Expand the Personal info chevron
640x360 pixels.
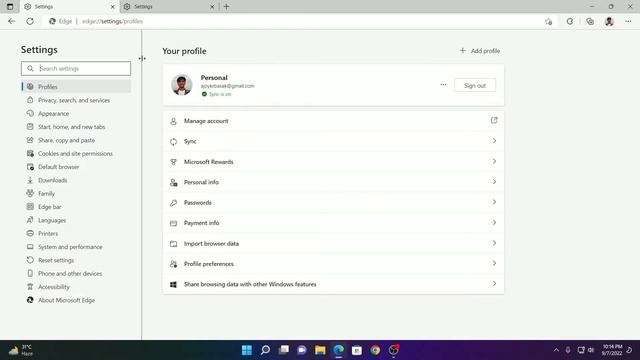494,182
